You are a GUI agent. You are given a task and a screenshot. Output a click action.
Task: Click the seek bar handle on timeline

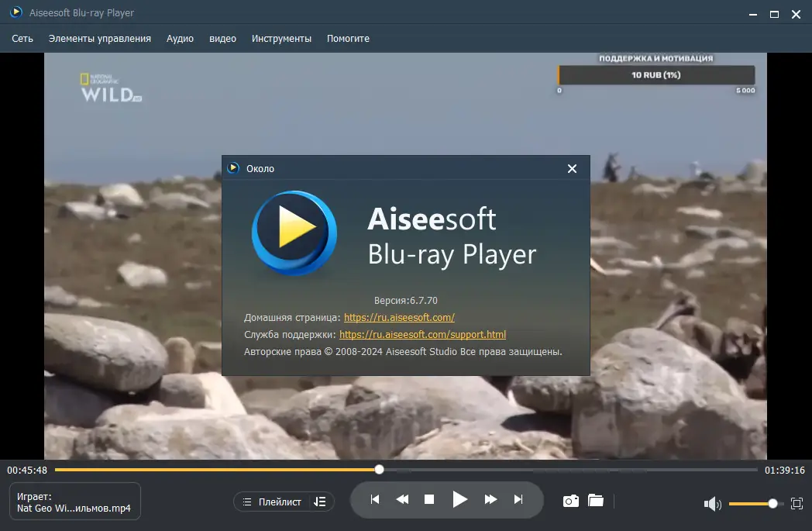pos(379,469)
